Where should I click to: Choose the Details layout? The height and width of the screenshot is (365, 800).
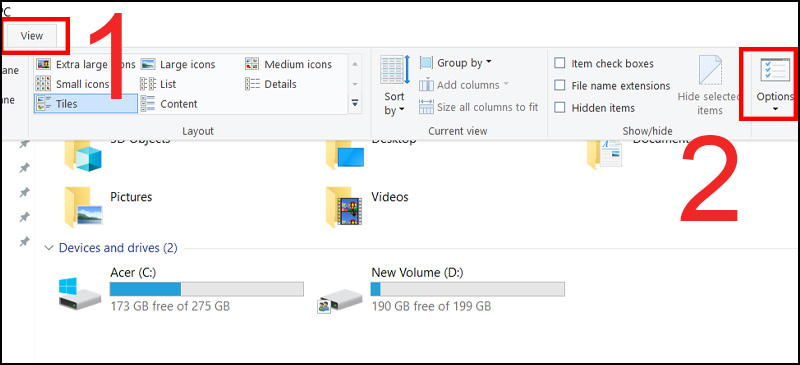271,84
